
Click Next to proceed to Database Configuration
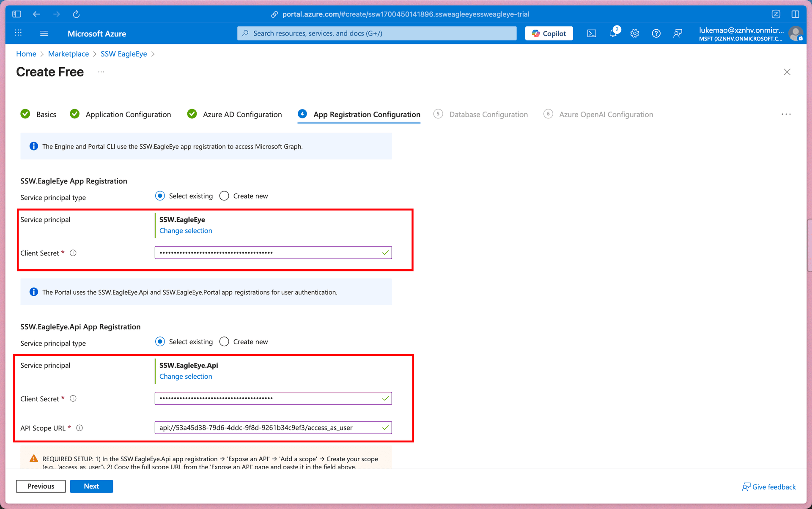tap(91, 486)
